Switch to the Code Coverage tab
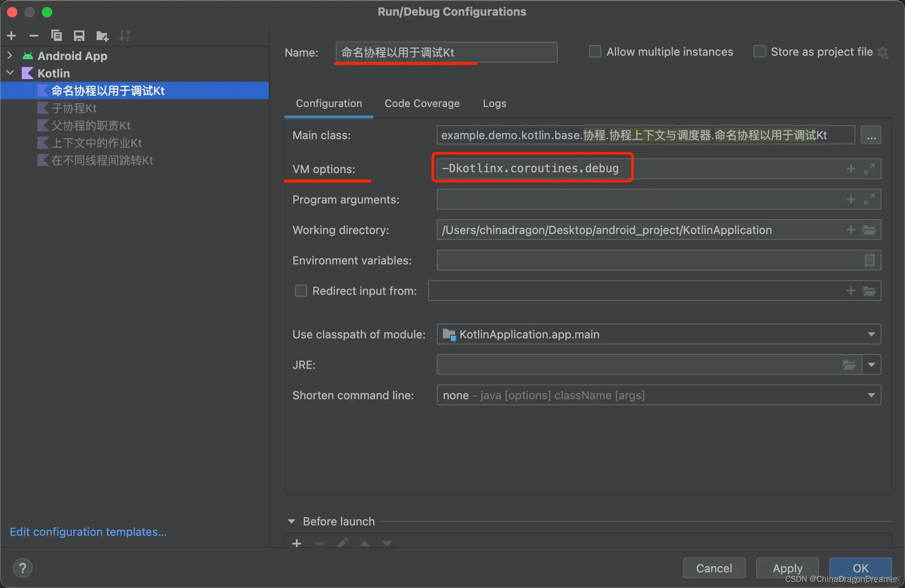The width and height of the screenshot is (905, 588). click(x=422, y=104)
